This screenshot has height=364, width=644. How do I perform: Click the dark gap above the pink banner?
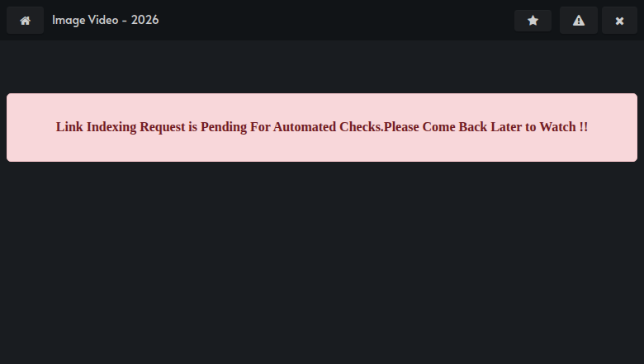click(322, 67)
